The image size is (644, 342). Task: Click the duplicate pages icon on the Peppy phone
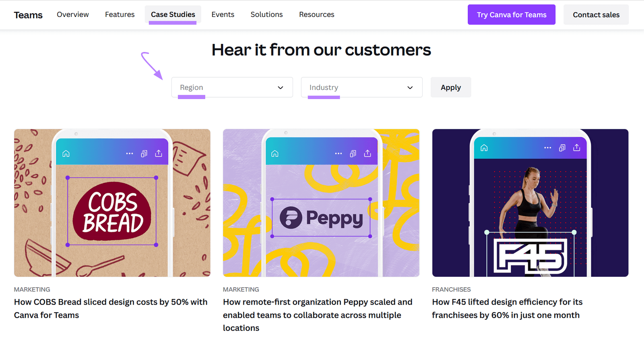click(x=353, y=153)
